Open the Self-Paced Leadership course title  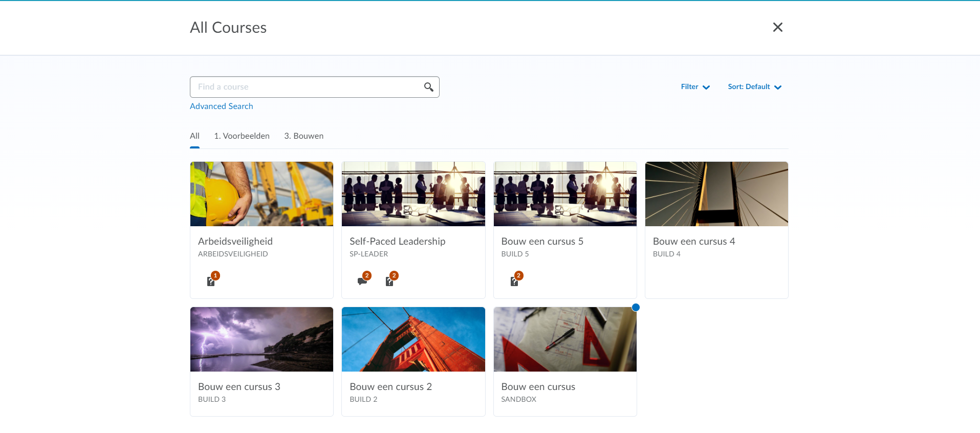point(398,242)
